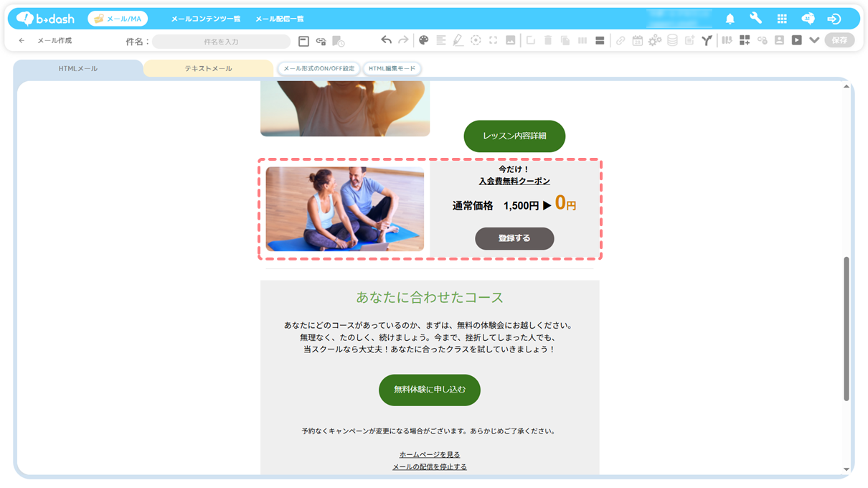Click the logout arrow icon
868x488 pixels.
[x=834, y=19]
